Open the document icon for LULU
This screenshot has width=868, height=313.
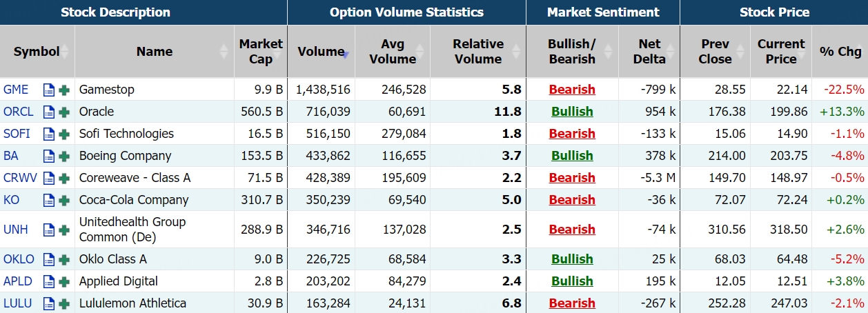pos(49,303)
